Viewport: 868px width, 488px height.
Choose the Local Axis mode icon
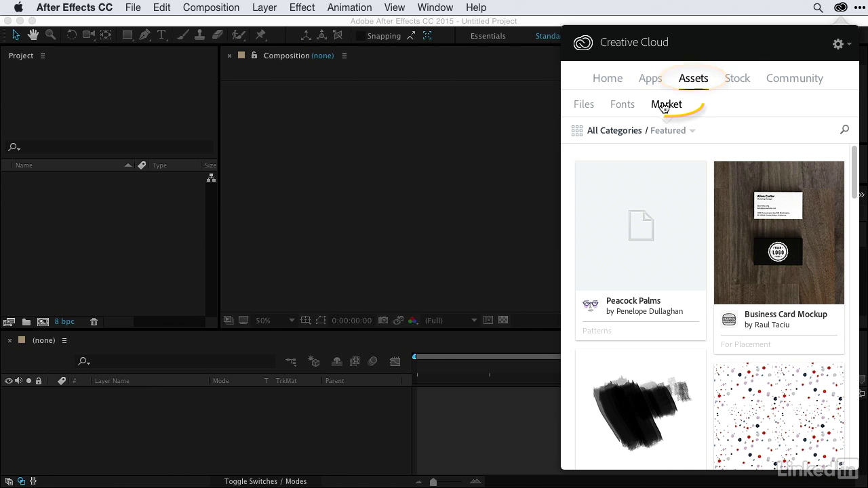coord(306,35)
